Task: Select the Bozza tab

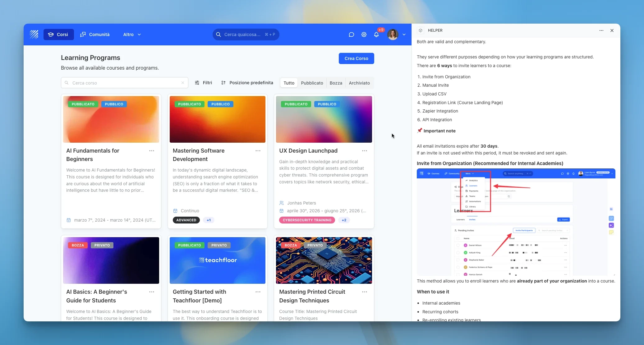Action: click(x=336, y=83)
